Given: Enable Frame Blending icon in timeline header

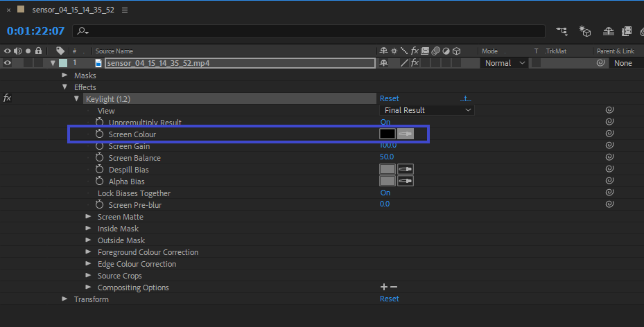Looking at the screenshot, I should (x=627, y=31).
